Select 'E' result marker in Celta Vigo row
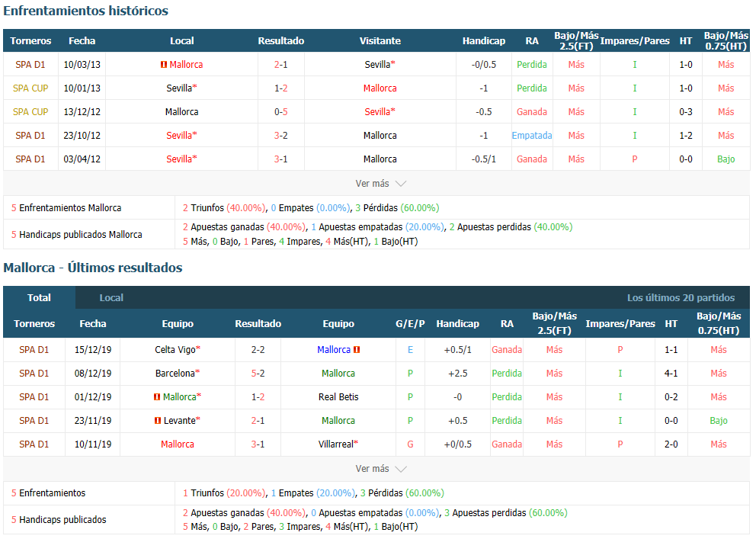The height and width of the screenshot is (539, 756). [x=410, y=349]
